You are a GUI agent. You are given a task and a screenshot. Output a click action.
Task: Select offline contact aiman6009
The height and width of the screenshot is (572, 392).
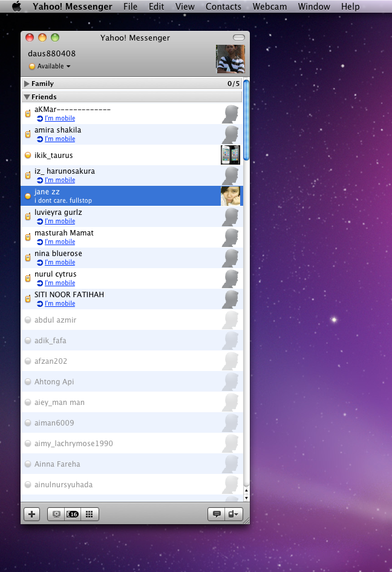click(132, 423)
